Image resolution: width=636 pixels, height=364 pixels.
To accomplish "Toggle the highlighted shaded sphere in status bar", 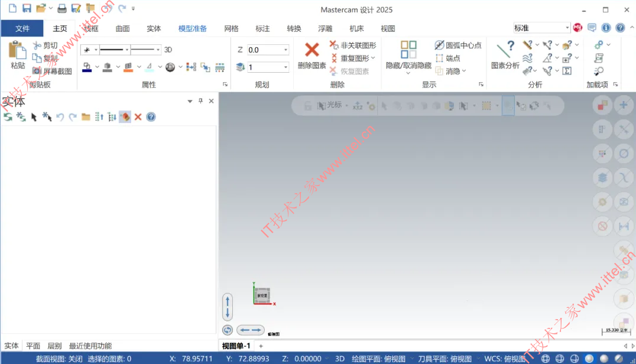I will pos(589,359).
